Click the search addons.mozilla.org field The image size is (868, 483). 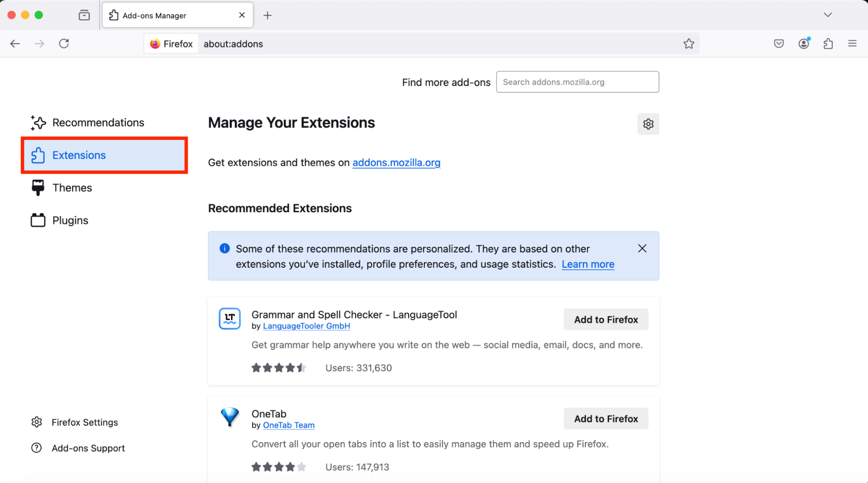[x=578, y=82]
